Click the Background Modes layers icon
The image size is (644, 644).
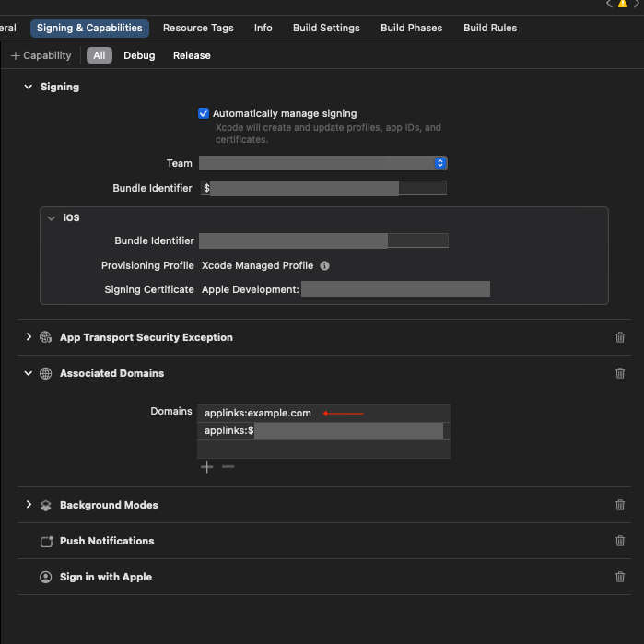point(45,505)
